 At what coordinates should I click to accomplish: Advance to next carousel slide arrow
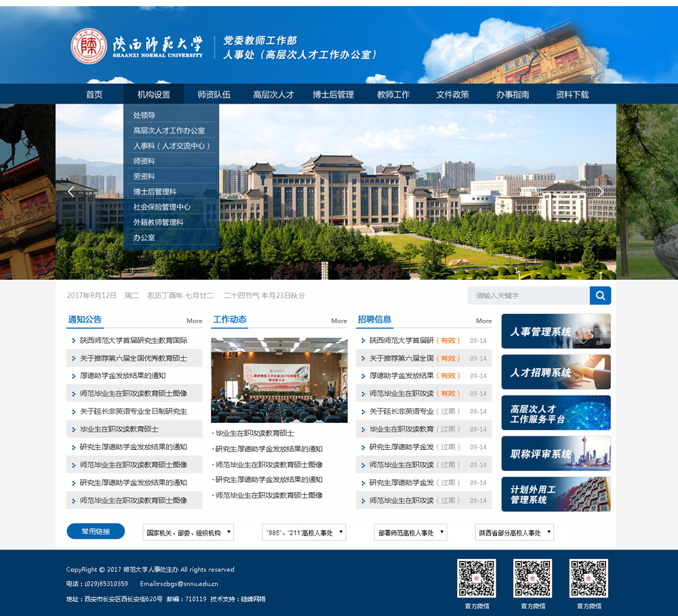pos(601,192)
